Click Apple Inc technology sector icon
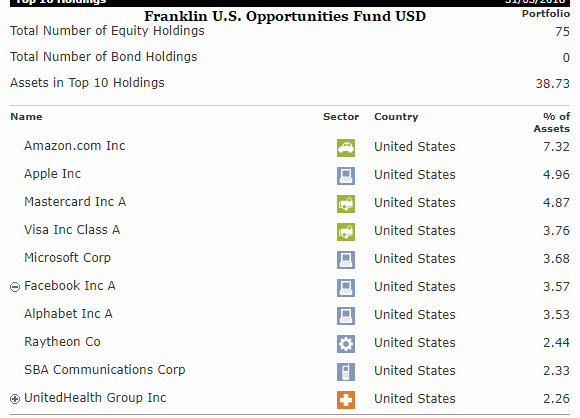The width and height of the screenshot is (580, 418). pos(346,176)
